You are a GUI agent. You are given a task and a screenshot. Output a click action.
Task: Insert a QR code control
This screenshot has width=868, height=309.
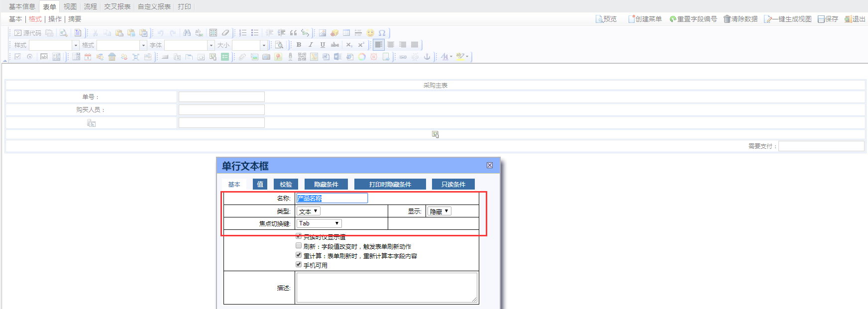pos(302,57)
